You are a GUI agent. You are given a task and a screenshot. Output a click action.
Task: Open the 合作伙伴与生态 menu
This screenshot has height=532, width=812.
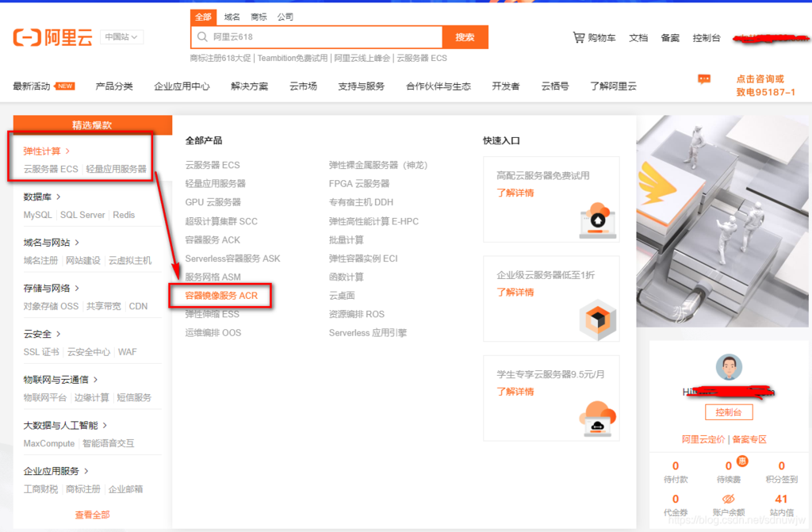(x=439, y=86)
